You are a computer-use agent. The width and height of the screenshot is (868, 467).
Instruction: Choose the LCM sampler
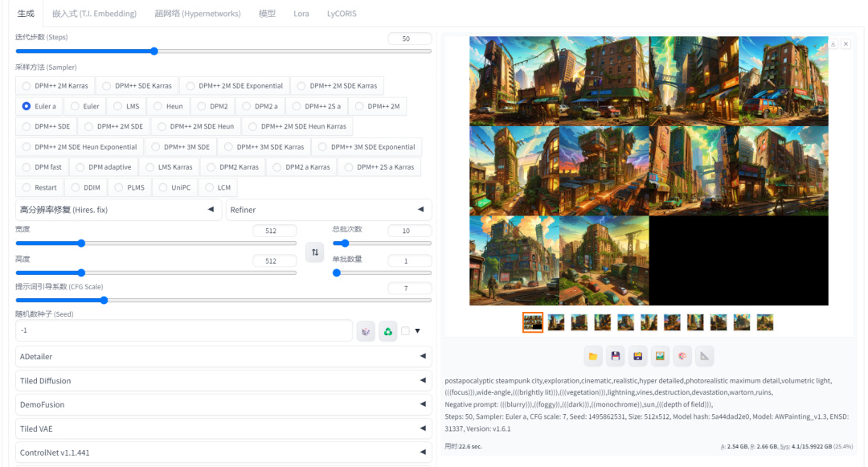(x=218, y=187)
